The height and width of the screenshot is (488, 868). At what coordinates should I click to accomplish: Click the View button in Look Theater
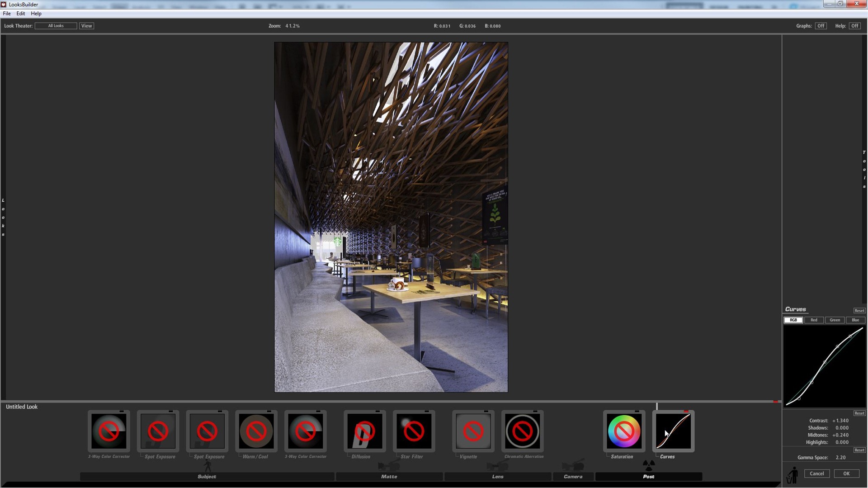tap(86, 26)
